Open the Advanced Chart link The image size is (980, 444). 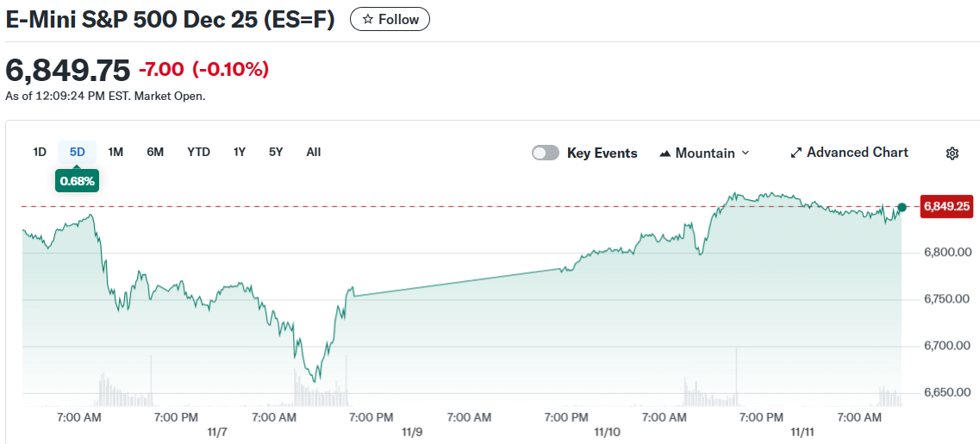(849, 153)
